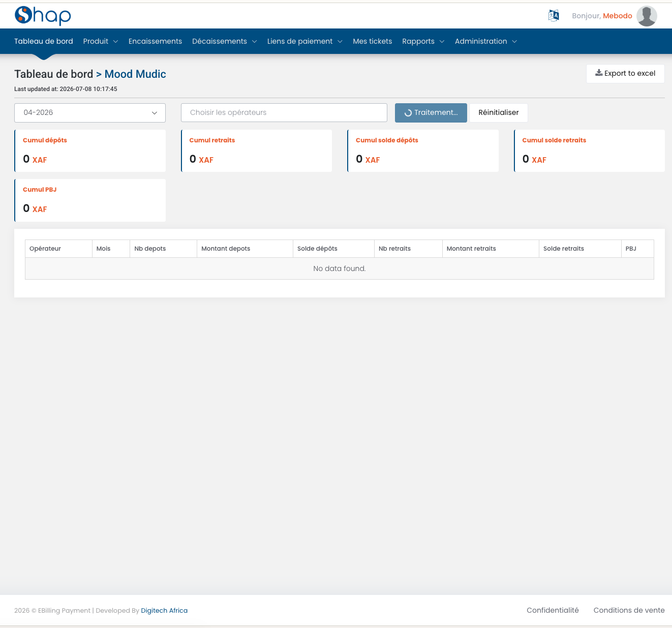The image size is (672, 628).
Task: Click the Réinitialiser button
Action: coord(499,113)
